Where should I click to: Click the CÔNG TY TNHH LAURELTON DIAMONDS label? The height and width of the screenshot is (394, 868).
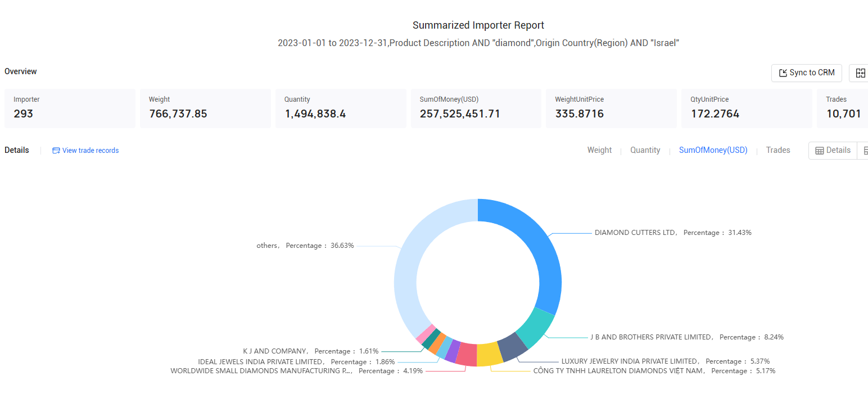tap(654, 371)
